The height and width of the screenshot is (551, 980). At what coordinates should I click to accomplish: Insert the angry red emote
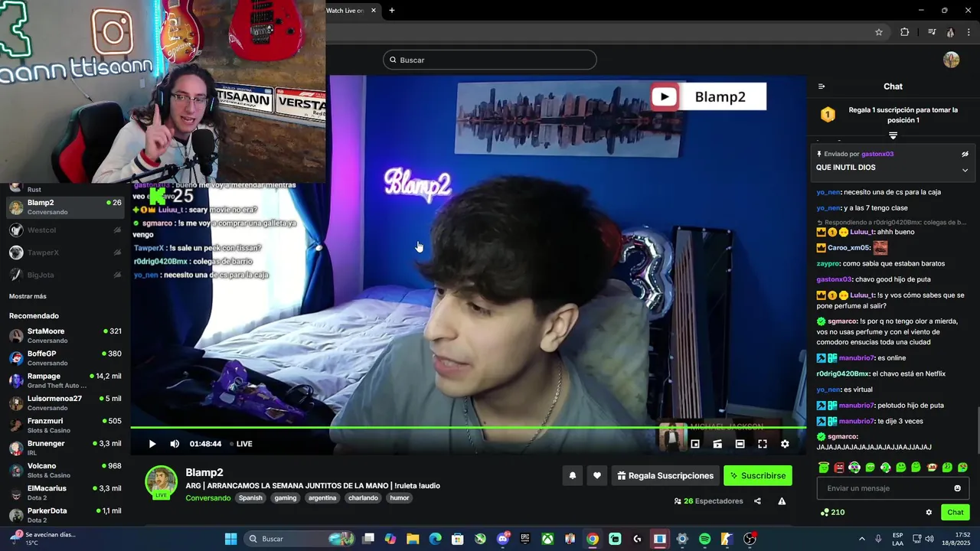[x=838, y=468]
